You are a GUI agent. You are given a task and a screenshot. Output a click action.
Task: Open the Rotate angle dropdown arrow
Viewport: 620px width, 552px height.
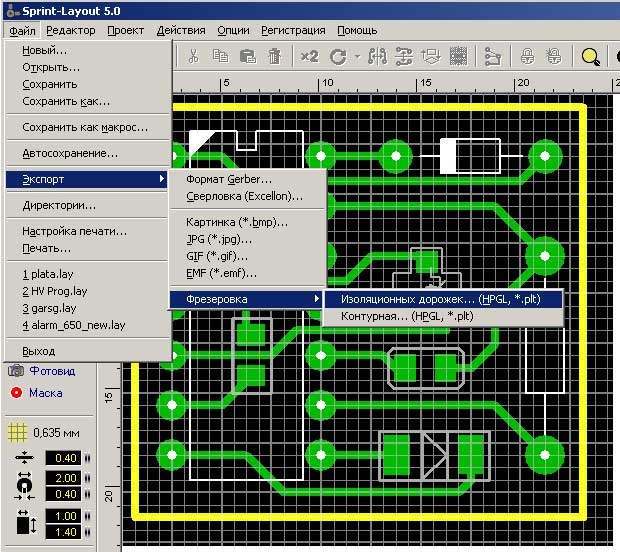tap(357, 57)
